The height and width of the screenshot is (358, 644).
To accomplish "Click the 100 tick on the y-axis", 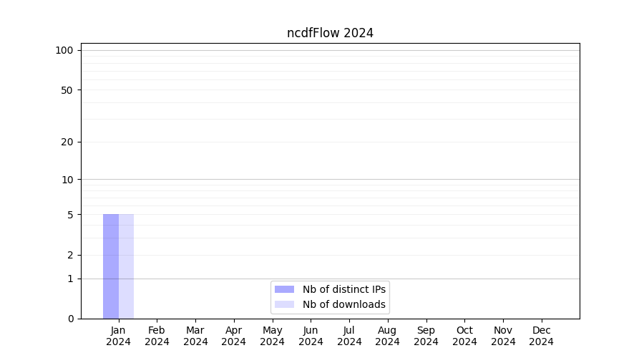I will click(x=64, y=50).
